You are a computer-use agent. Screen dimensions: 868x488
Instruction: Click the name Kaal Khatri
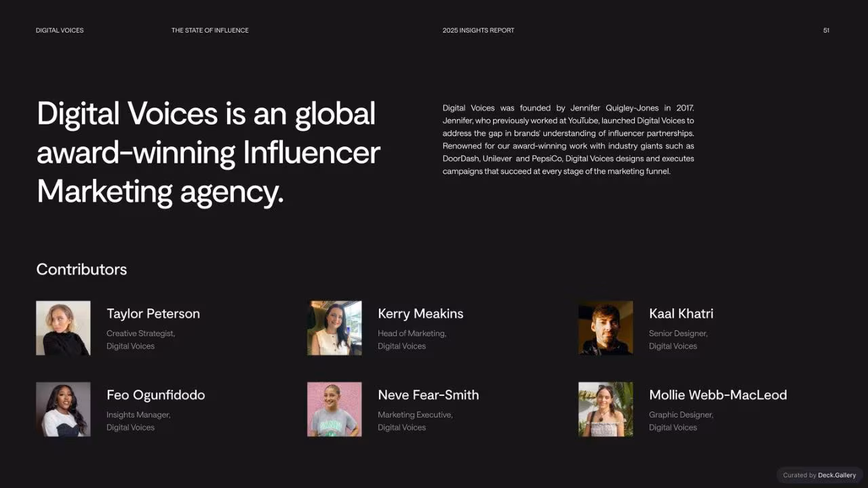point(681,314)
